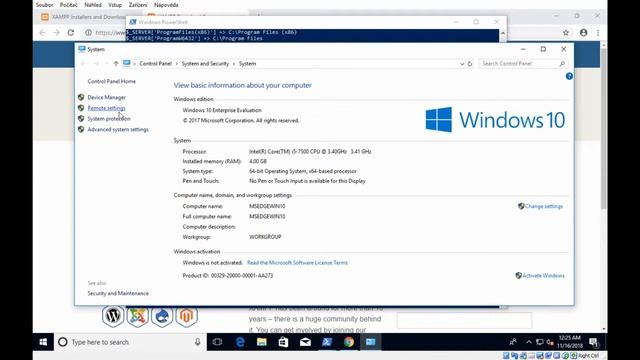Click the Up arrow in System window
The image size is (640, 360).
116,64
